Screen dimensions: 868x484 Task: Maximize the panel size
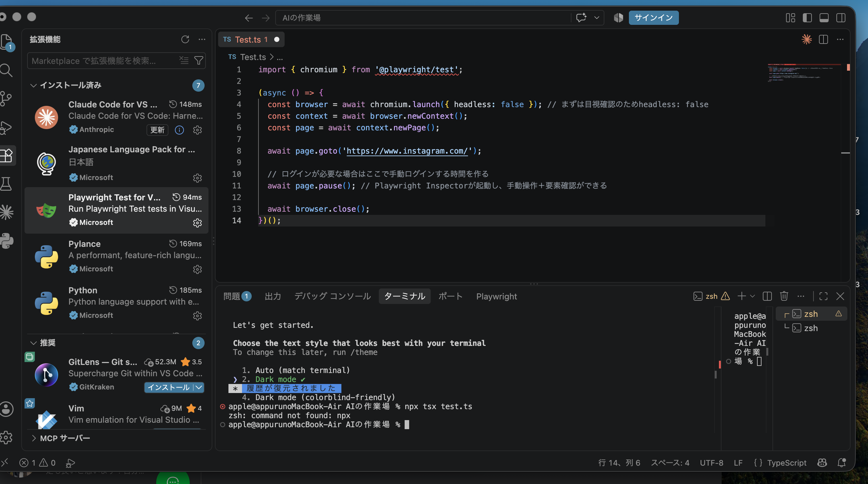point(823,296)
